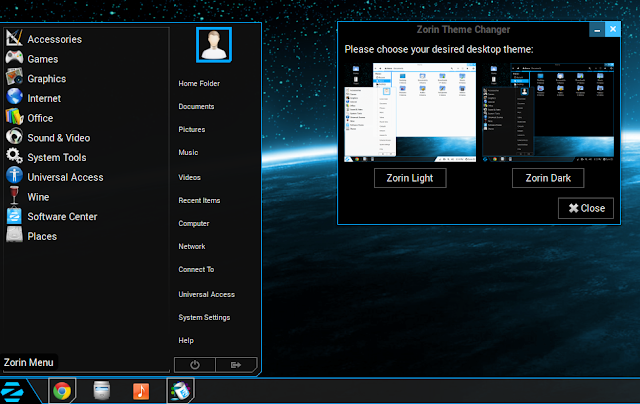Open Music link
Viewport: 640px width, 404px height.
click(x=188, y=152)
